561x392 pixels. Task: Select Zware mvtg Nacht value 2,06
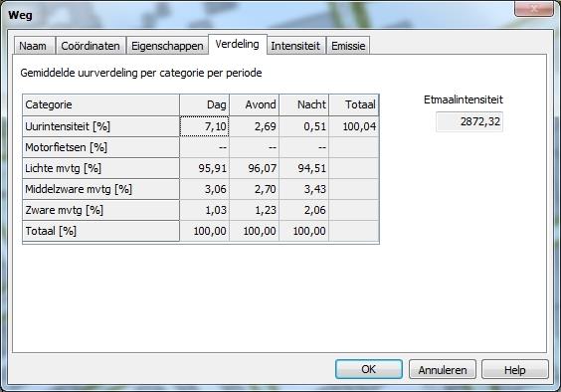pyautogui.click(x=304, y=210)
